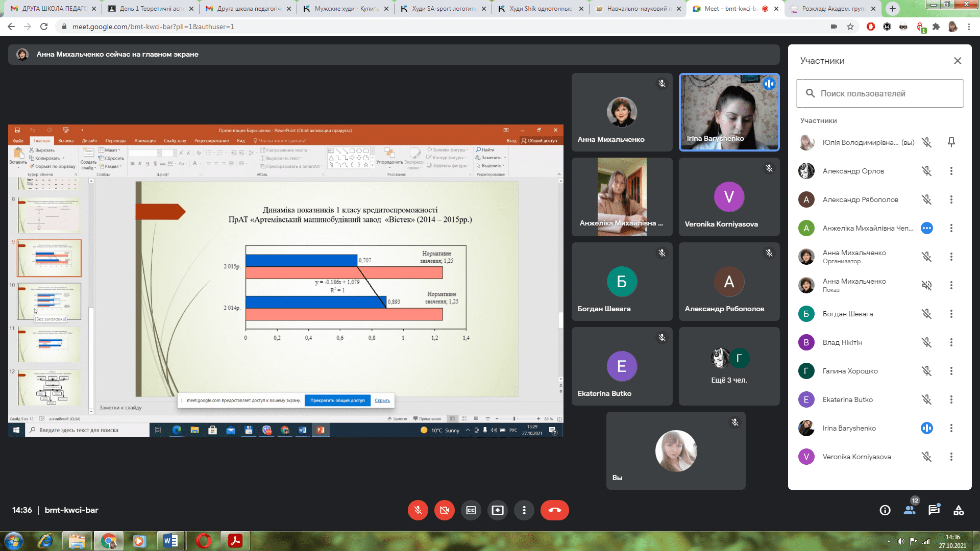Image resolution: width=980 pixels, height=551 pixels.
Task: Open meeting details info icon
Action: [x=885, y=510]
